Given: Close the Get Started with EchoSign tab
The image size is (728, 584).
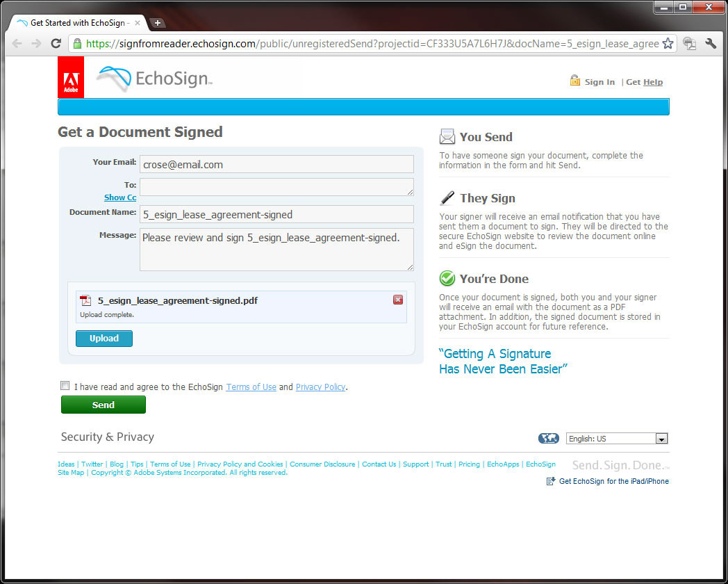Looking at the screenshot, I should click(138, 23).
